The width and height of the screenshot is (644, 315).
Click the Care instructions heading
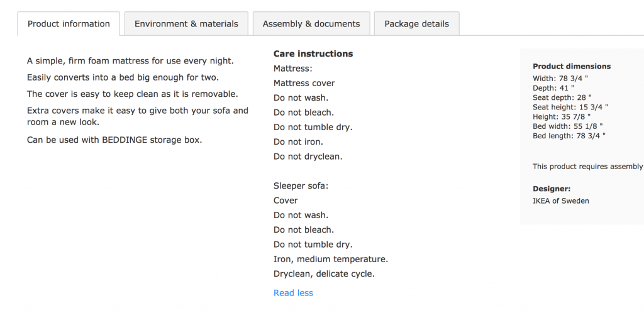click(313, 54)
